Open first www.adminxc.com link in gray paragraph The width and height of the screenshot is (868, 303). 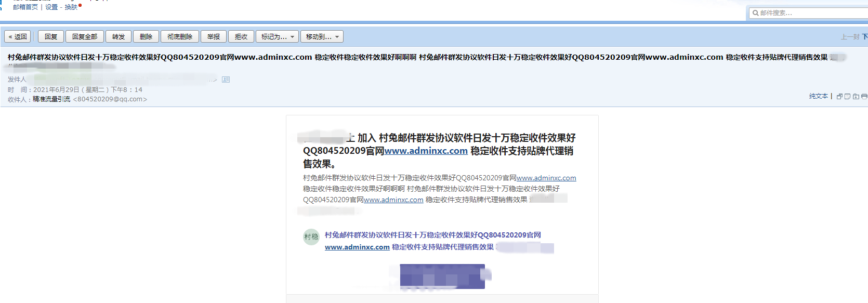[x=546, y=178]
